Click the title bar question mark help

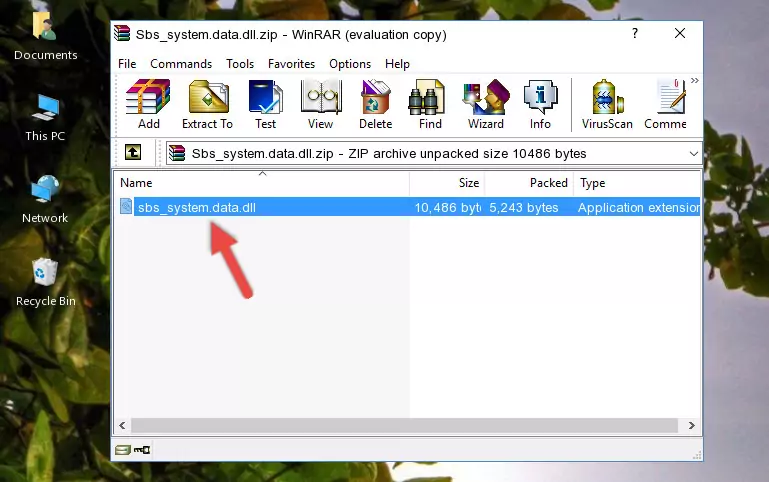tap(635, 33)
